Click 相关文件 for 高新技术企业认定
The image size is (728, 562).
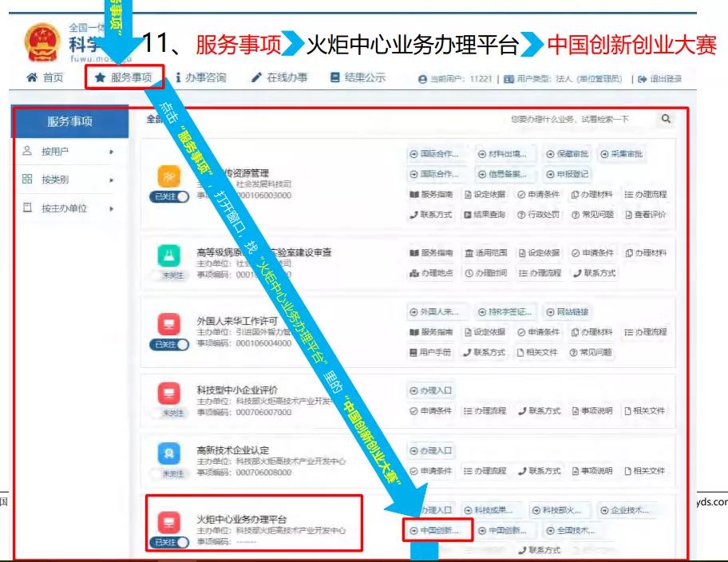[x=645, y=471]
